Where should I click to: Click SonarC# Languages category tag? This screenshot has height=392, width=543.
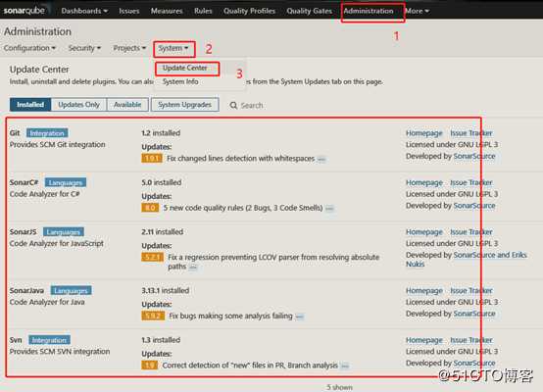click(66, 182)
